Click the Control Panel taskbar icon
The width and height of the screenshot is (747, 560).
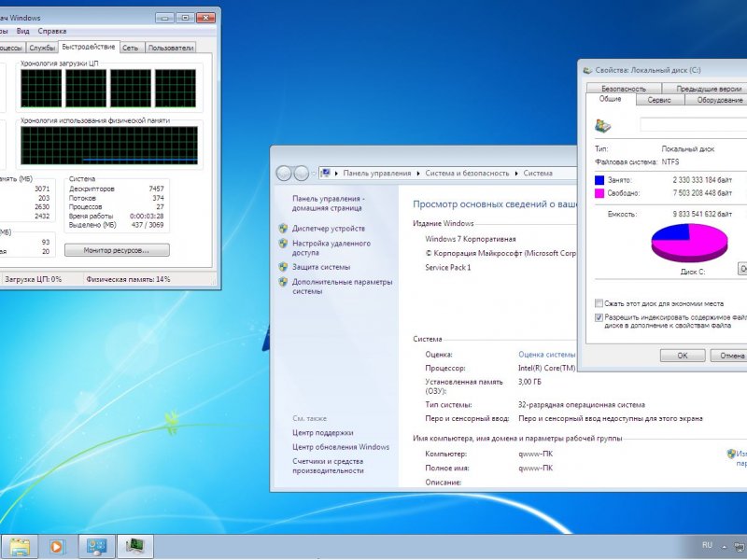(96, 547)
